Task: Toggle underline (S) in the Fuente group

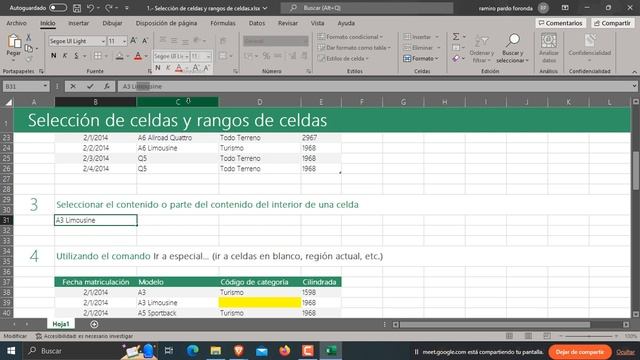Action: [x=76, y=56]
